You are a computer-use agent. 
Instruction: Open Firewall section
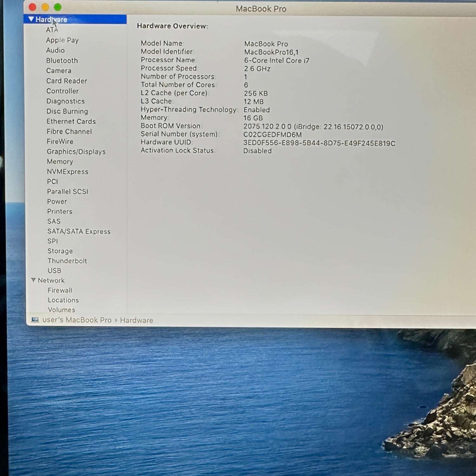tap(60, 290)
